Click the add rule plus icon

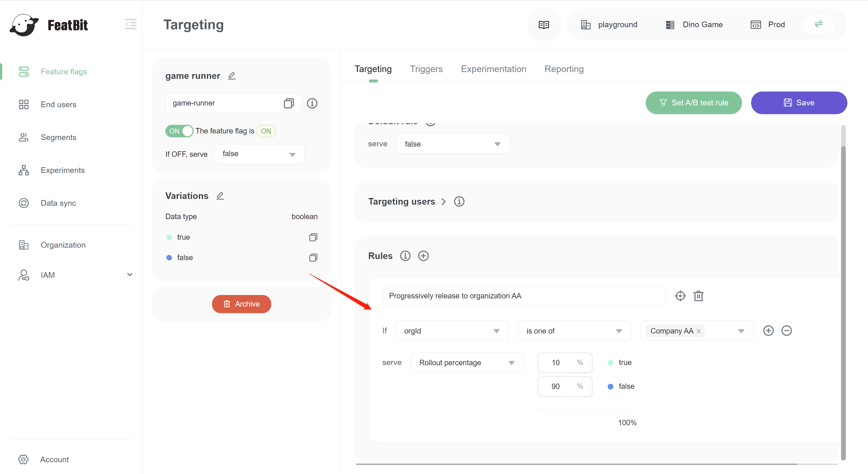coord(423,256)
